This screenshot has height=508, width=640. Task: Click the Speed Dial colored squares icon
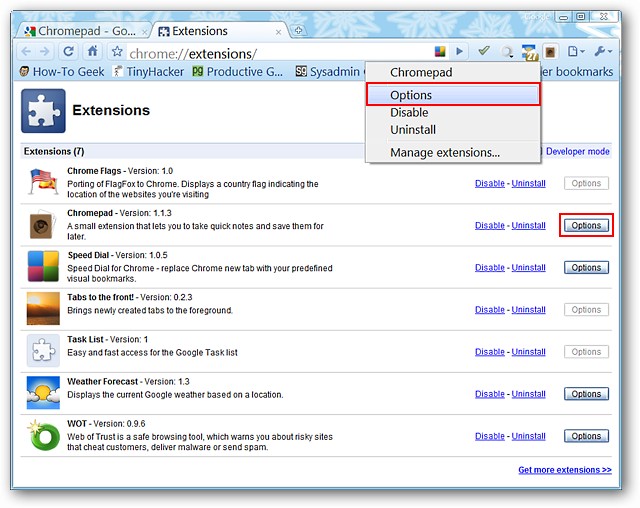coord(43,266)
